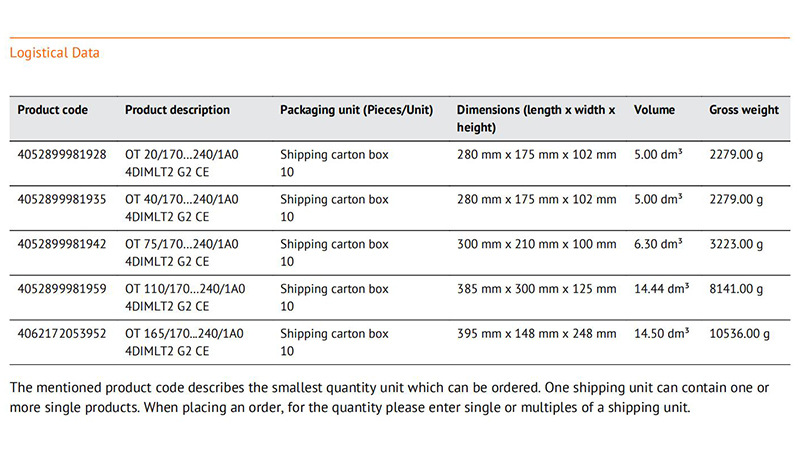
Task: Click the 10536.00 g gross weight value
Action: [739, 334]
